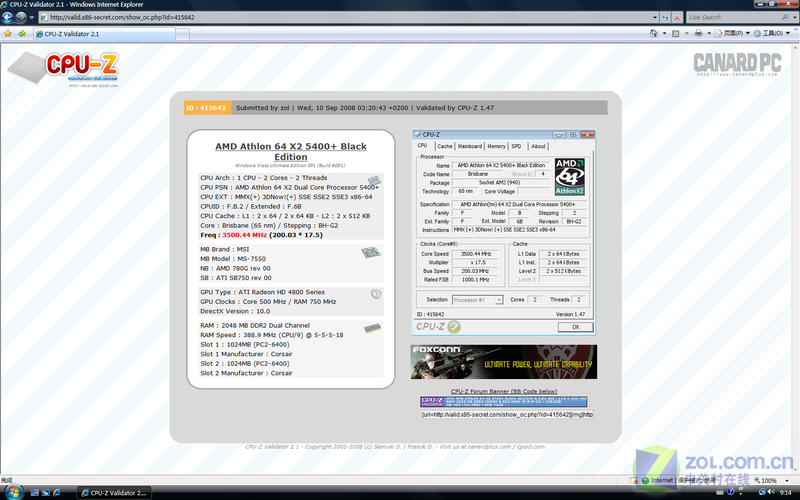The height and width of the screenshot is (500, 800).
Task: Click the CPU-Z validation database logo
Action: tap(63, 68)
